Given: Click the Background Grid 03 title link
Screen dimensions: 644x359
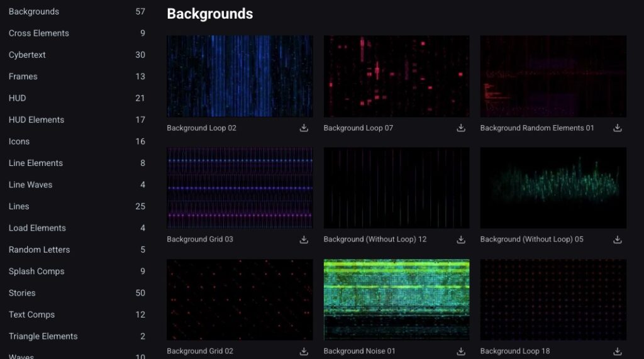Looking at the screenshot, I should coord(200,240).
